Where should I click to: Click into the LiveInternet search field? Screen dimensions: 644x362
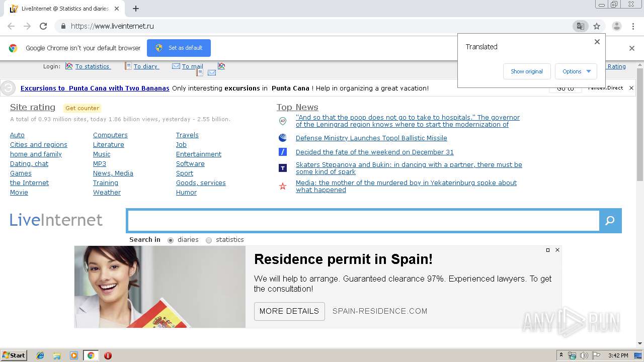[363, 221]
